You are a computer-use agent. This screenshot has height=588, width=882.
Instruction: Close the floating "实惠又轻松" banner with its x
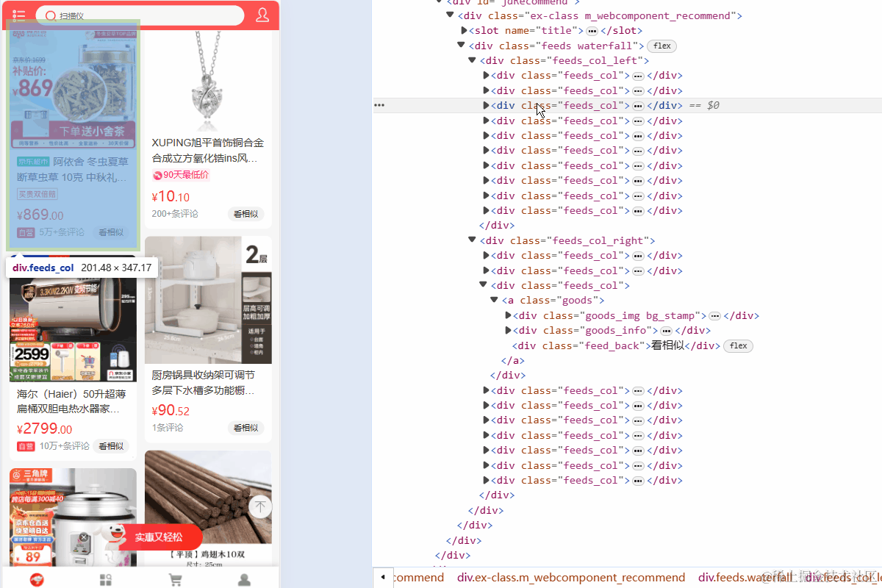click(x=84, y=537)
